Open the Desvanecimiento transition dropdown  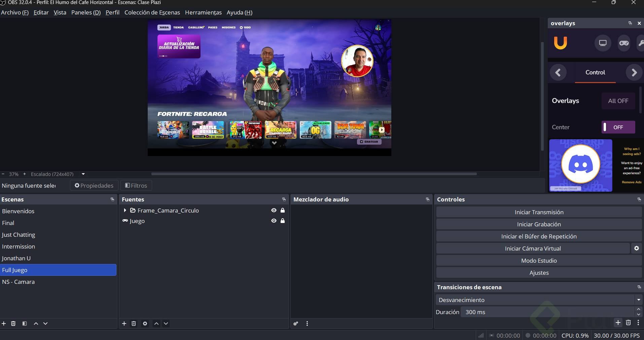(639, 300)
